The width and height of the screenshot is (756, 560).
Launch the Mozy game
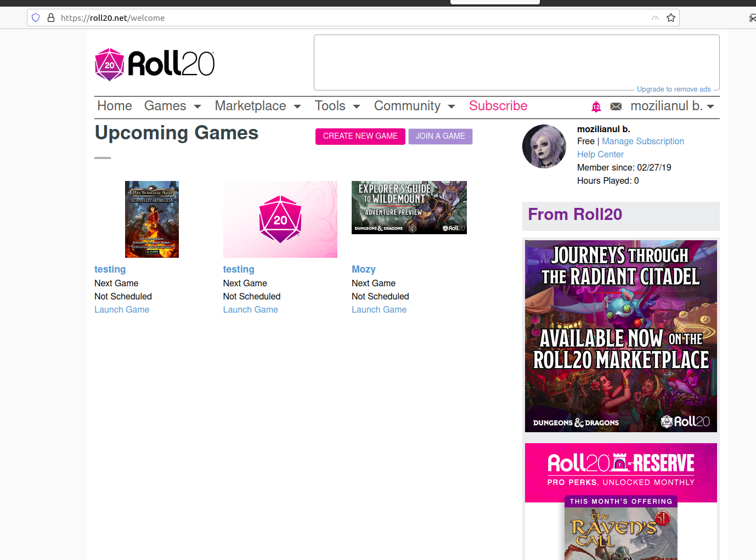[x=379, y=309]
